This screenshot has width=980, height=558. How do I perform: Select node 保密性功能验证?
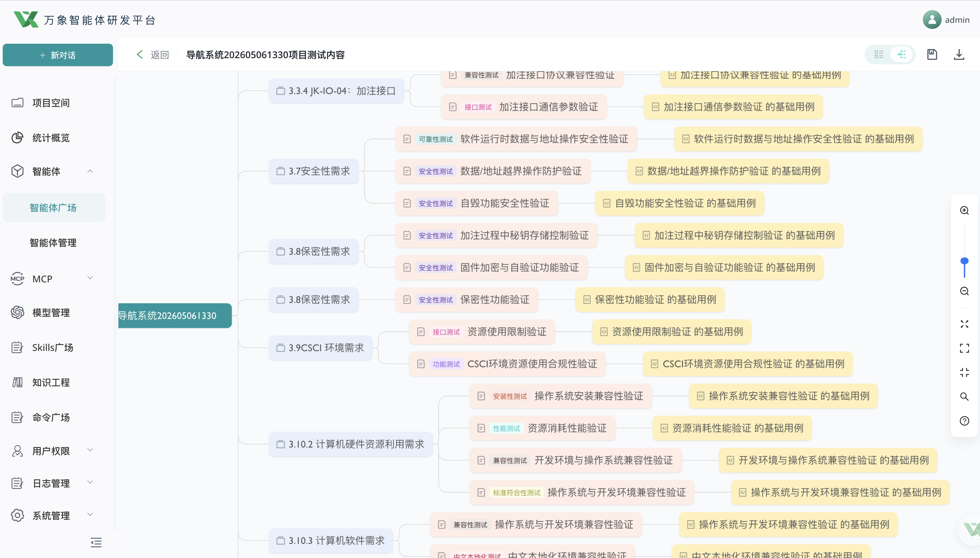point(466,299)
